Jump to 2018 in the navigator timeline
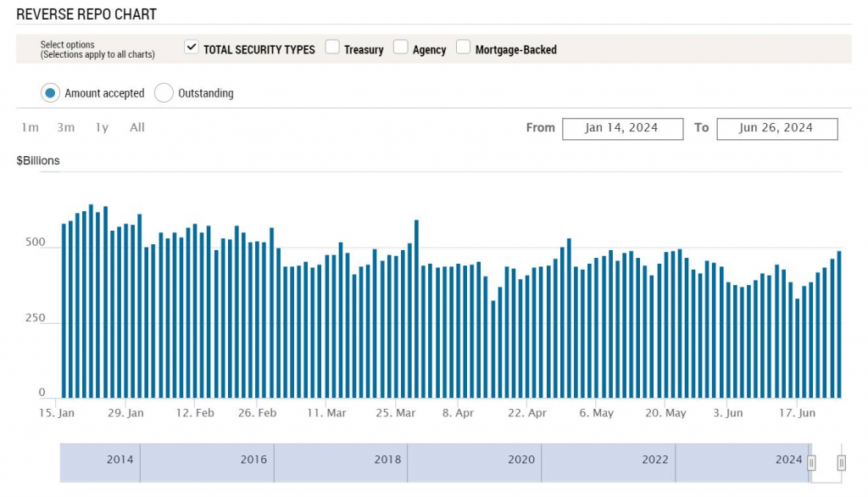The height and width of the screenshot is (497, 868). pos(387,461)
